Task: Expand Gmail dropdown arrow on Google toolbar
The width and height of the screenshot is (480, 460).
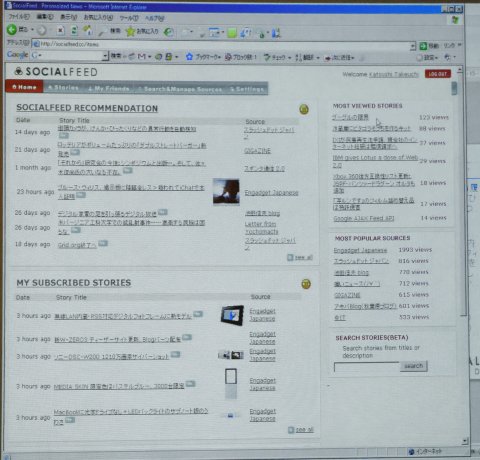Action: tap(150, 57)
